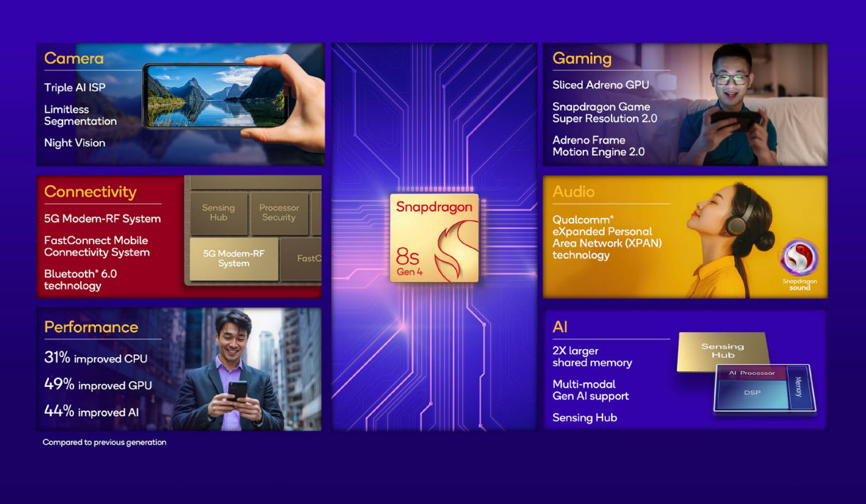866x504 pixels.
Task: Click the gold Sensing Hub chip in AI panel
Action: point(722,351)
